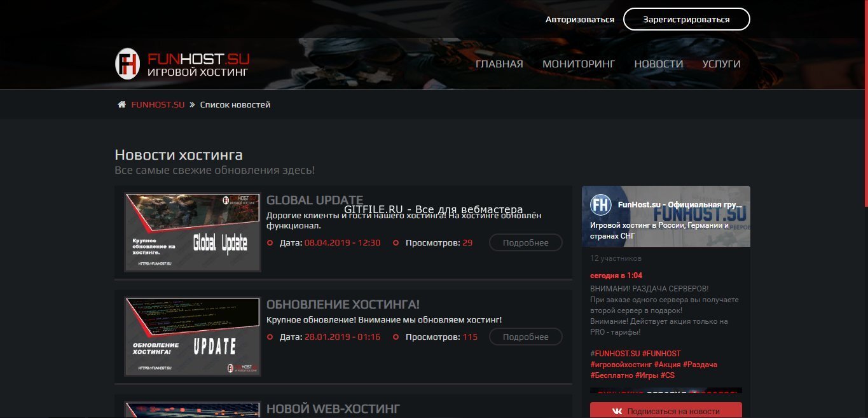The height and width of the screenshot is (418, 868).
Task: Click the #FUNHOST.SU hashtag
Action: pyautogui.click(x=614, y=353)
